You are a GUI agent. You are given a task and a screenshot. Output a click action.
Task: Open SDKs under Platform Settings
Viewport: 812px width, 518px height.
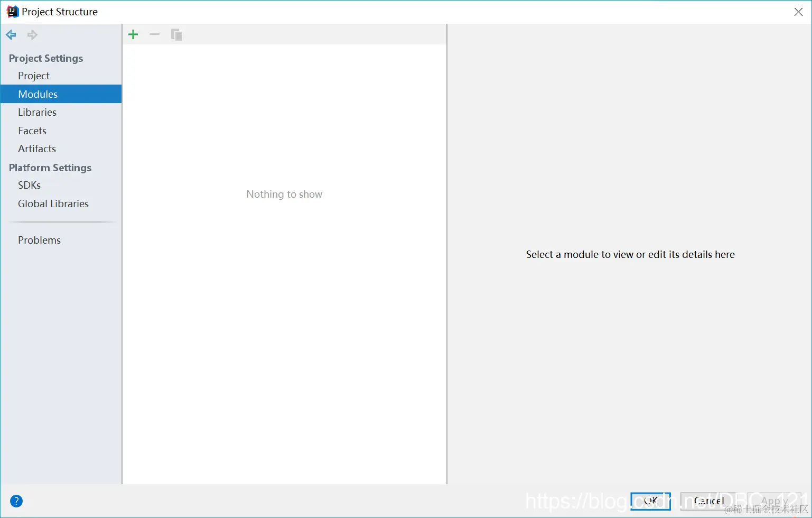pos(61,185)
